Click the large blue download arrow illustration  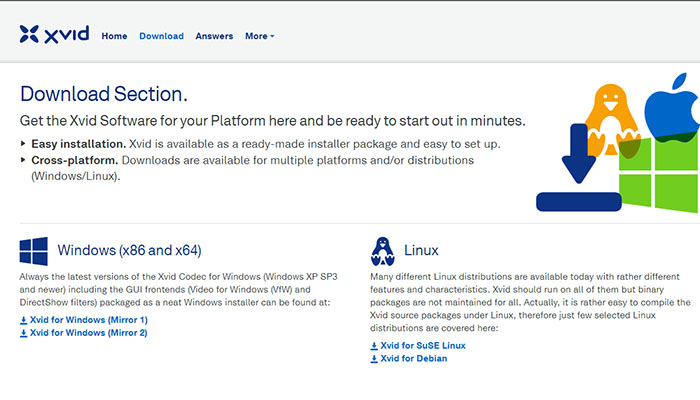[579, 167]
